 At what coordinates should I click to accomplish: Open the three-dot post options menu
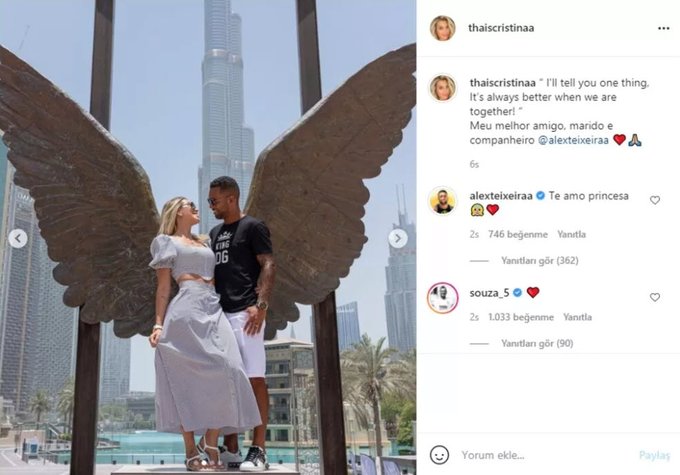[663, 28]
